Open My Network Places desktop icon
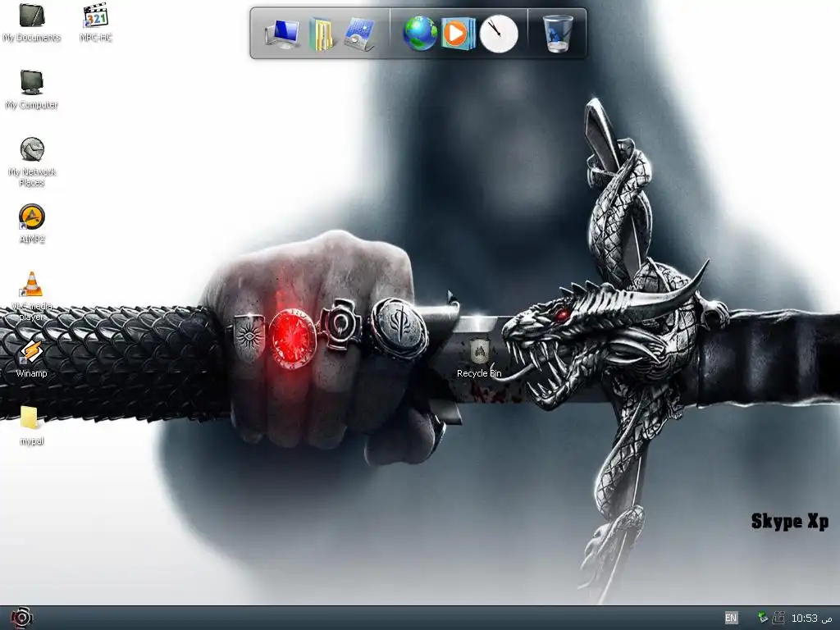840x630 pixels. 32,162
